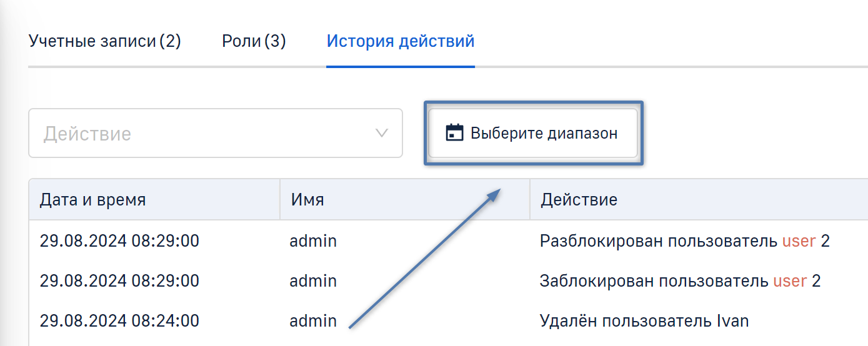
Task: Open the Действие filter combo box
Action: [x=215, y=134]
